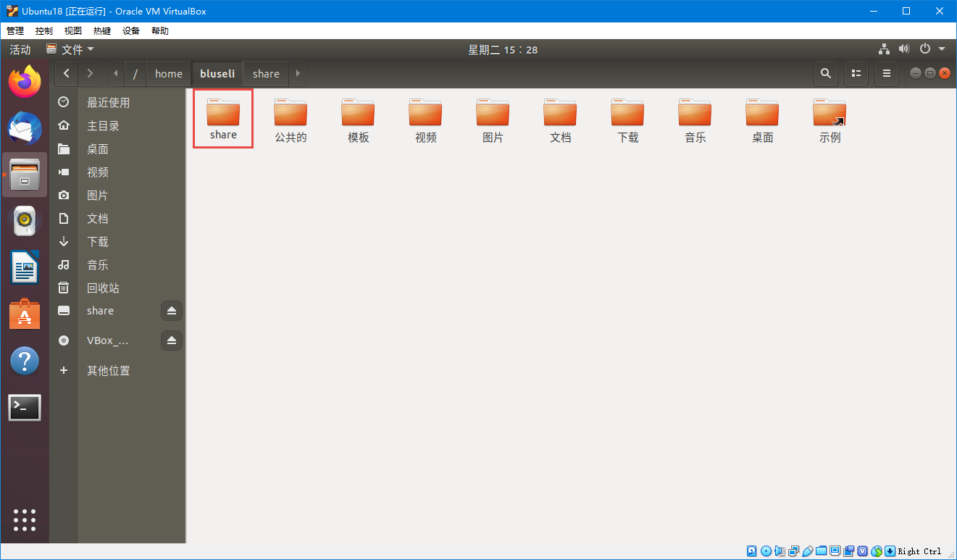The height and width of the screenshot is (560, 957).
Task: Select the 示例 shortcut folder
Action: pos(829,120)
